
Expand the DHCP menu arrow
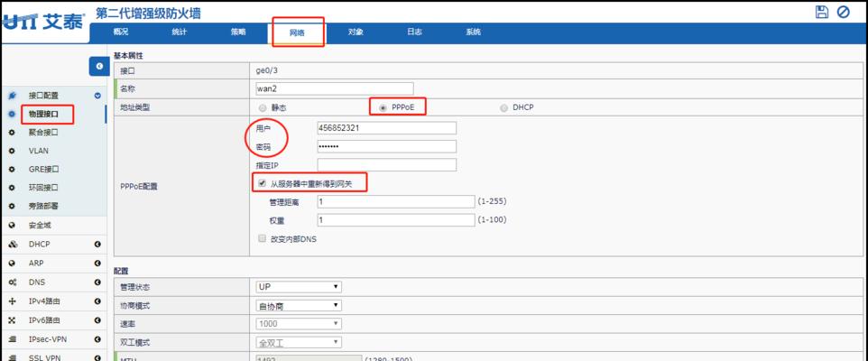pos(97,245)
